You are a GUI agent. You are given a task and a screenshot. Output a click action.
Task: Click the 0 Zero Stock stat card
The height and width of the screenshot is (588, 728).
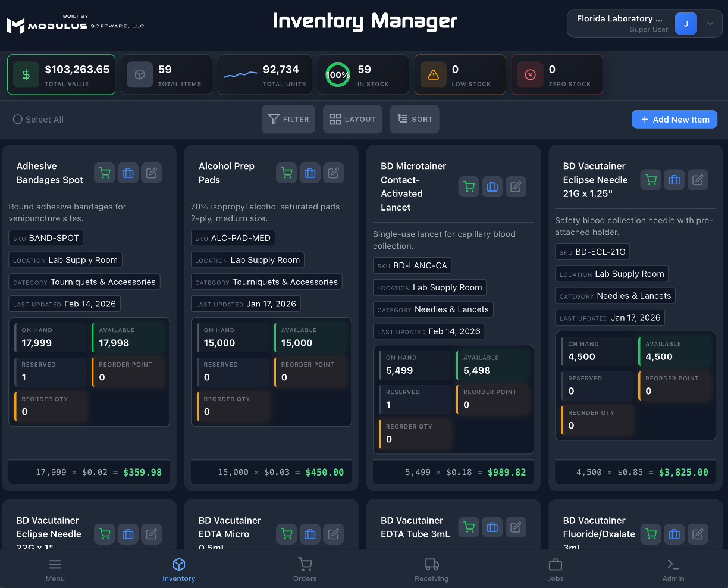tap(557, 75)
